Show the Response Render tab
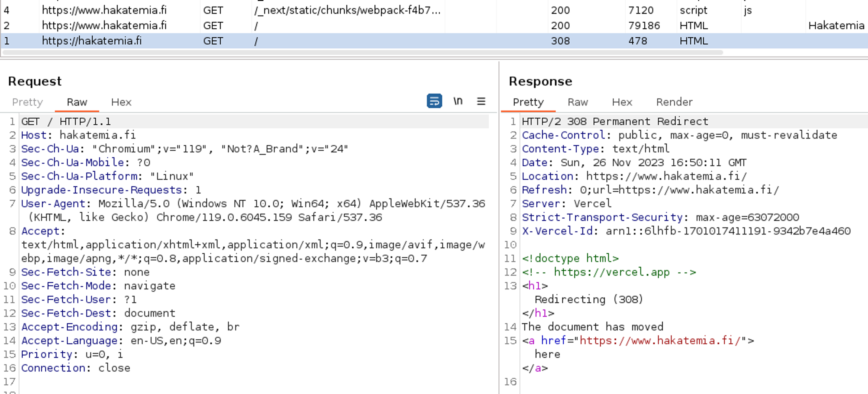Screen dimensions: 868x394 [674, 102]
